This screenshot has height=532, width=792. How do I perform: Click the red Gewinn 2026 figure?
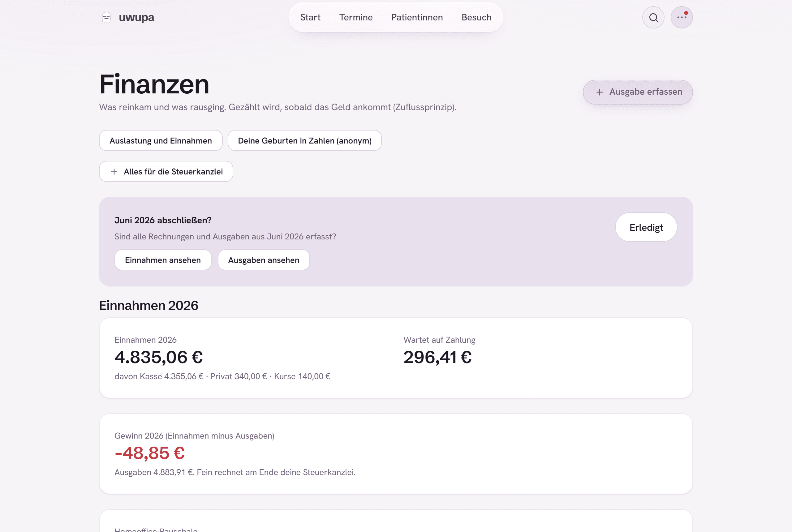point(150,453)
